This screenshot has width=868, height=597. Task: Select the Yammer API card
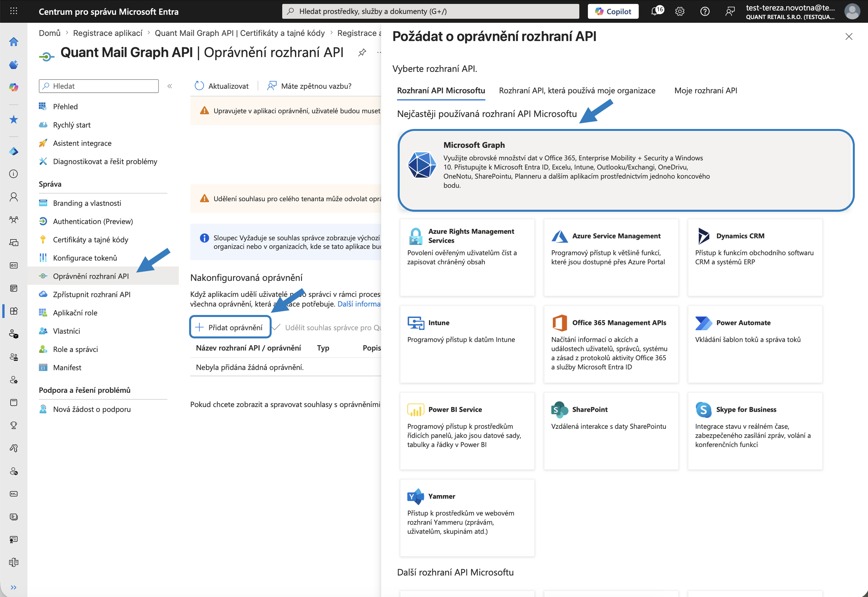[x=467, y=518]
